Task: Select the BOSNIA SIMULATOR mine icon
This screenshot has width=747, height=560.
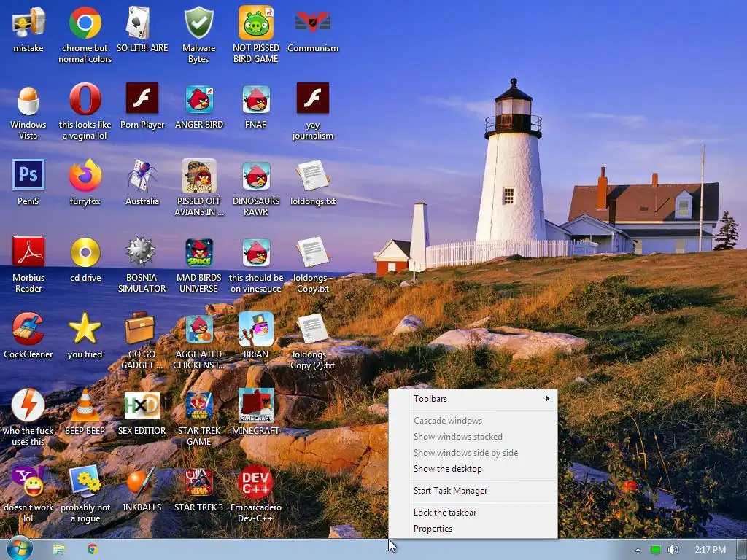Action: pyautogui.click(x=141, y=251)
